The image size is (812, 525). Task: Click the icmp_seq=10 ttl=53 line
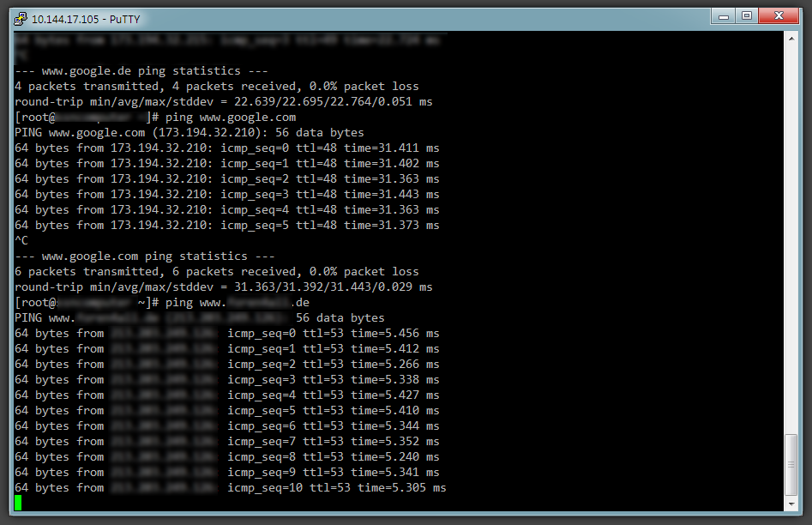(231, 488)
